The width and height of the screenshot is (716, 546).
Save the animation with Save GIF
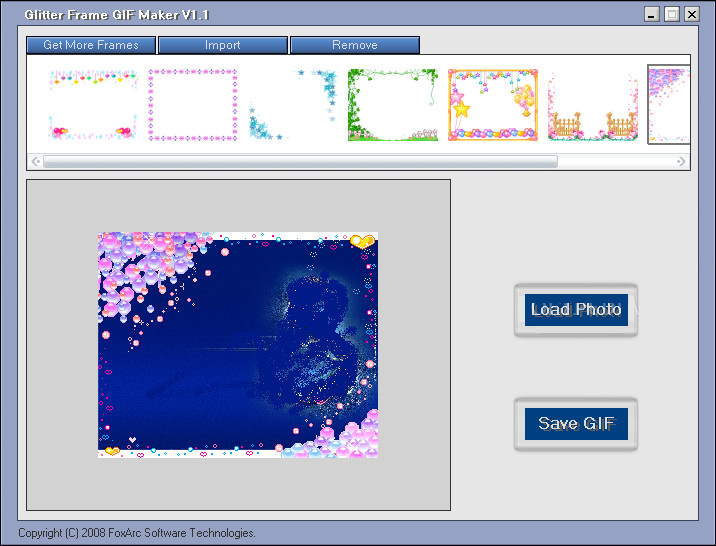click(x=576, y=424)
